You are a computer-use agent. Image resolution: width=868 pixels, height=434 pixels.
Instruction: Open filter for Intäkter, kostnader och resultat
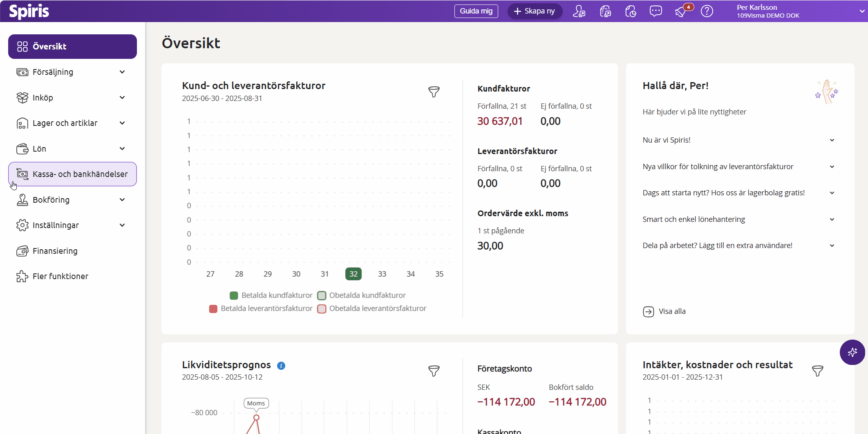pos(817,371)
